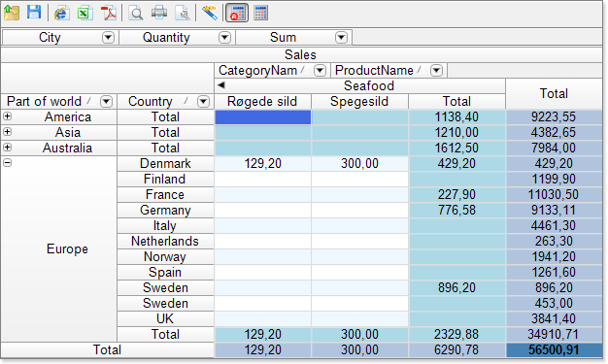
Task: Select the France row header
Action: click(165, 194)
